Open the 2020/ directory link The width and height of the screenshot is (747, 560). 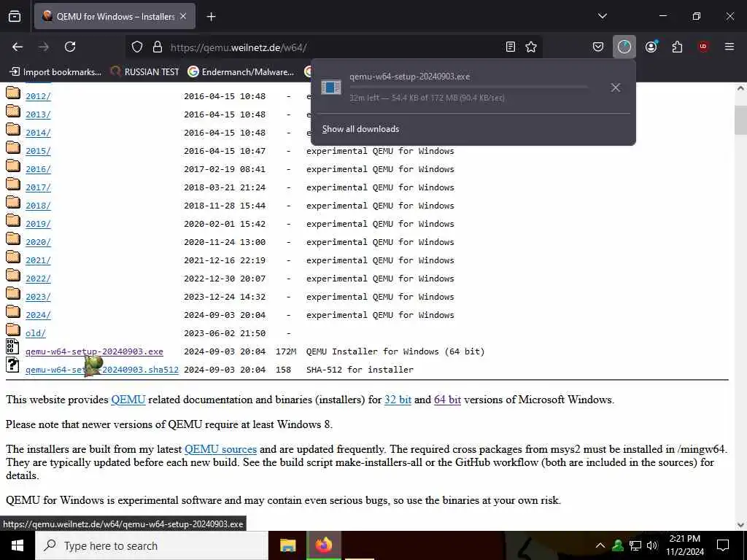tap(38, 242)
